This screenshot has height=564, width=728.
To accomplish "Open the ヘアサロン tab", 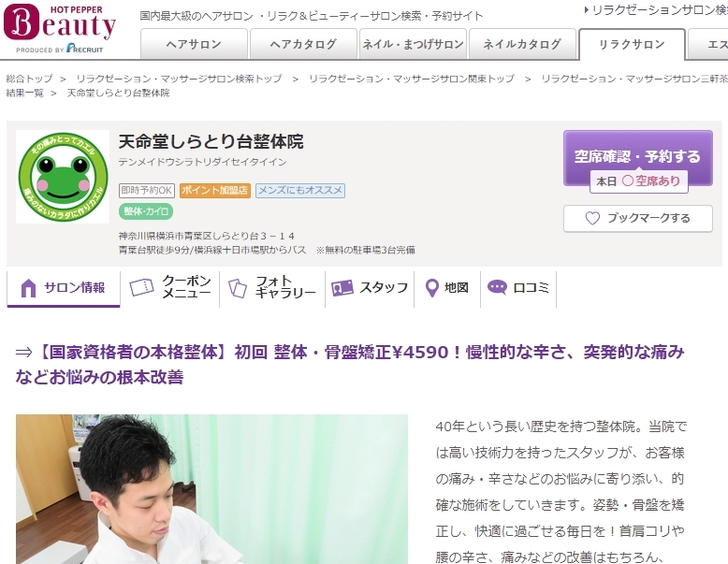I will (194, 44).
